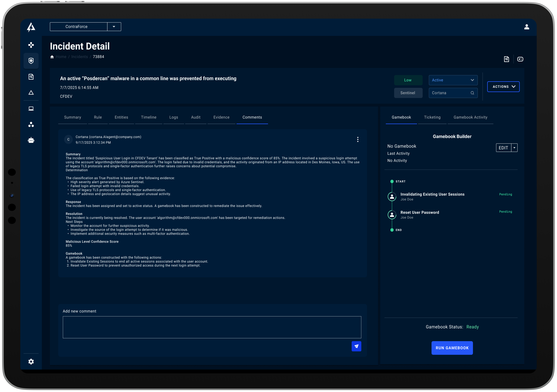
Task: Open the robot AI agent sidebar icon
Action: 31,140
